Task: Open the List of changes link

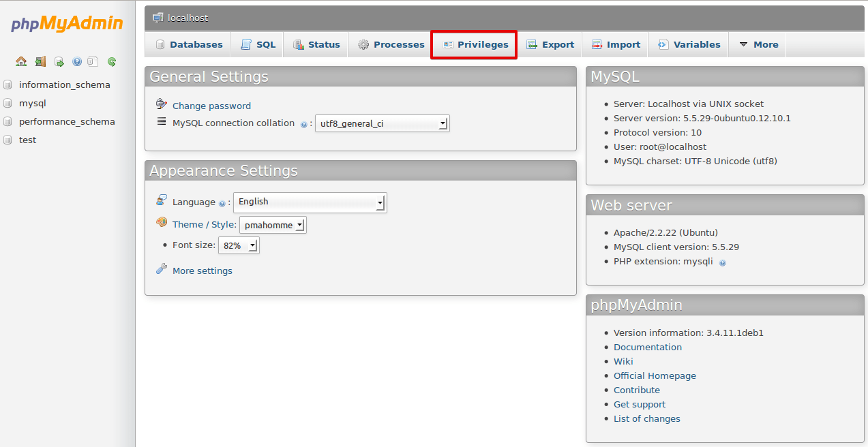Action: 647,419
